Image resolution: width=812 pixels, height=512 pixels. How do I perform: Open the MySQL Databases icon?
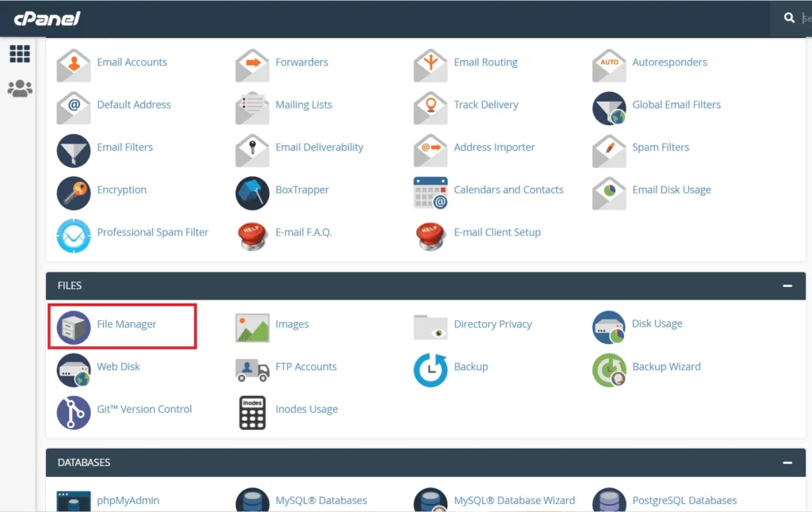252,500
